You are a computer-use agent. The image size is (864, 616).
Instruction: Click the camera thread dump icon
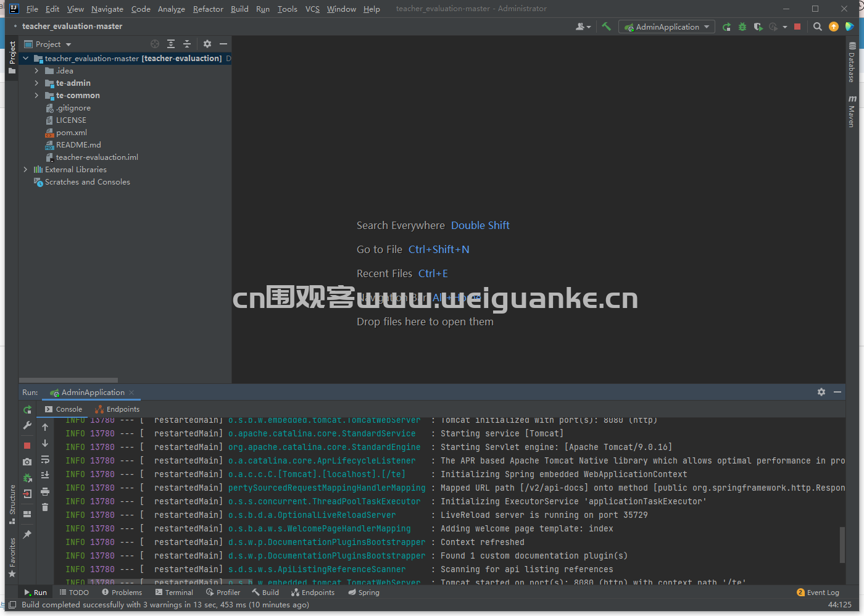tap(27, 462)
